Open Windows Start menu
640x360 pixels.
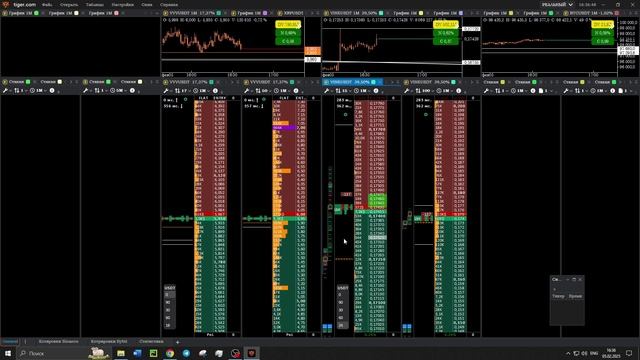8,353
